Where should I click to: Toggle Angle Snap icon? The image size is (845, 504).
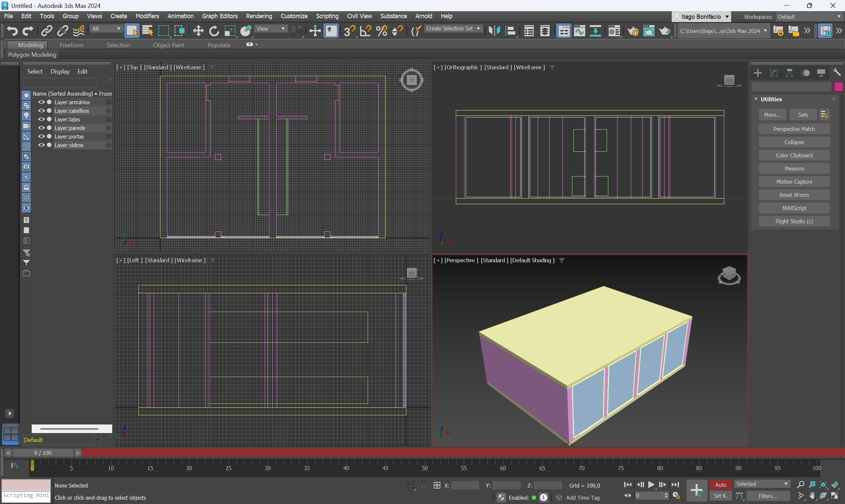pyautogui.click(x=366, y=31)
